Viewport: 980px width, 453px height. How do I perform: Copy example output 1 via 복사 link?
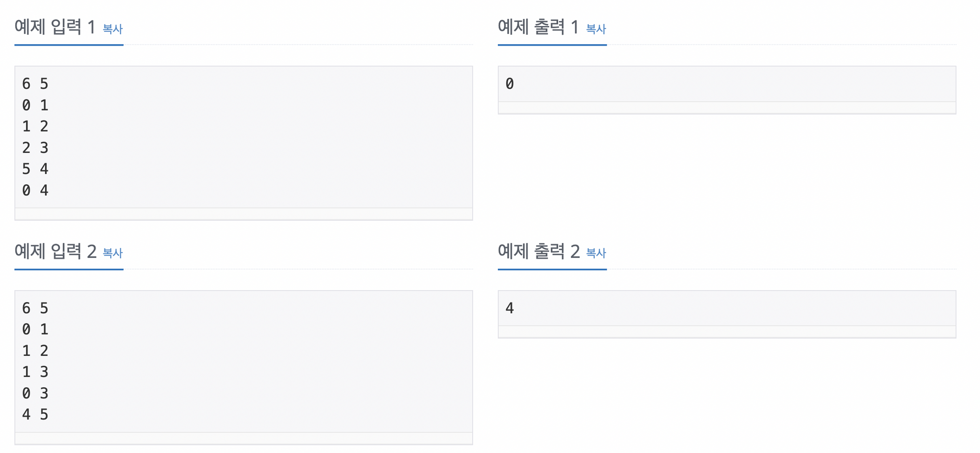pyautogui.click(x=596, y=29)
